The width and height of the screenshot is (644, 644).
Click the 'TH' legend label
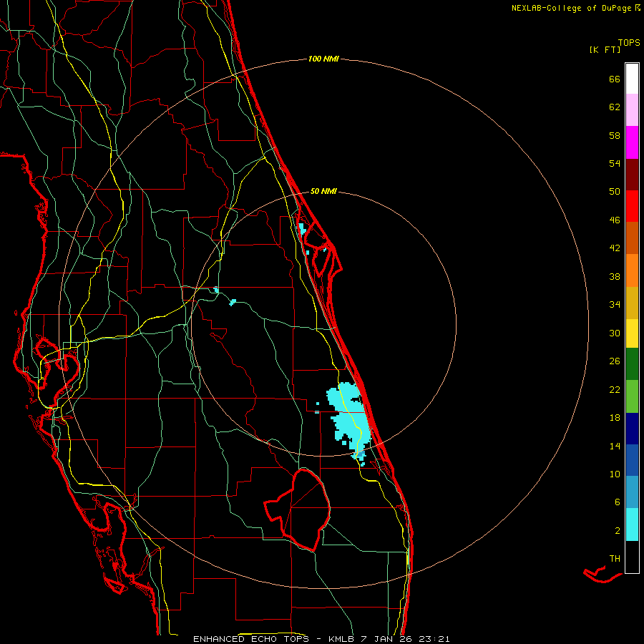pyautogui.click(x=615, y=559)
